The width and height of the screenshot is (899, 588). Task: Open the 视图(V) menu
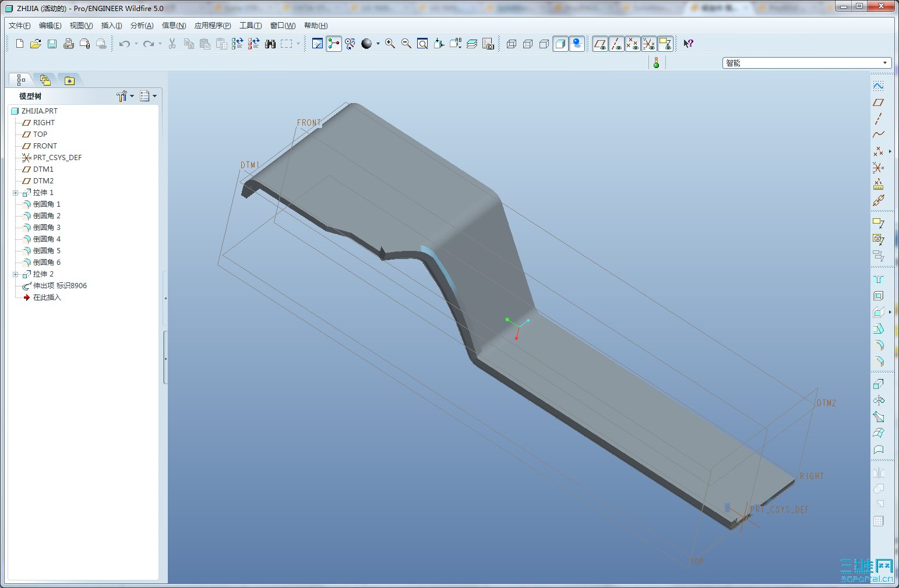81,26
